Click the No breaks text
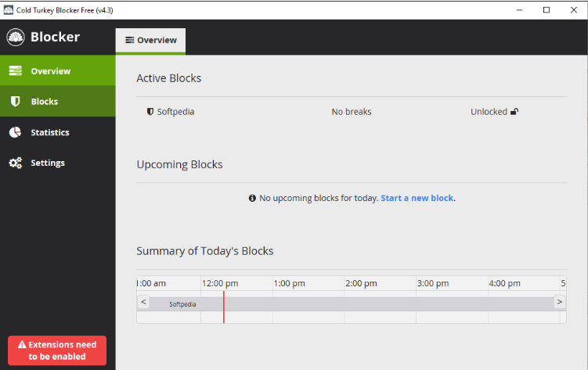588x370 pixels. tap(352, 112)
